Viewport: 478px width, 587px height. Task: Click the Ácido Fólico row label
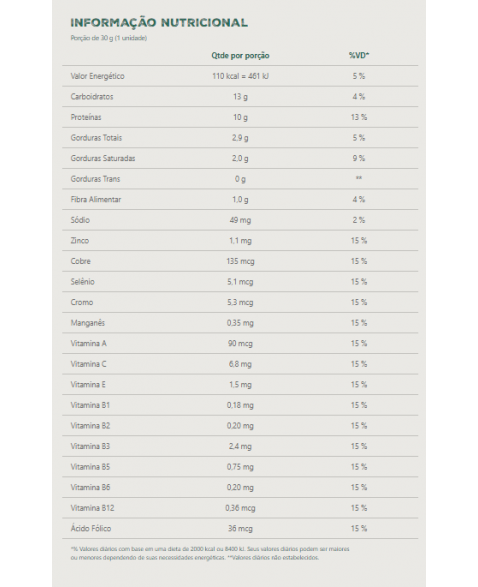(91, 528)
